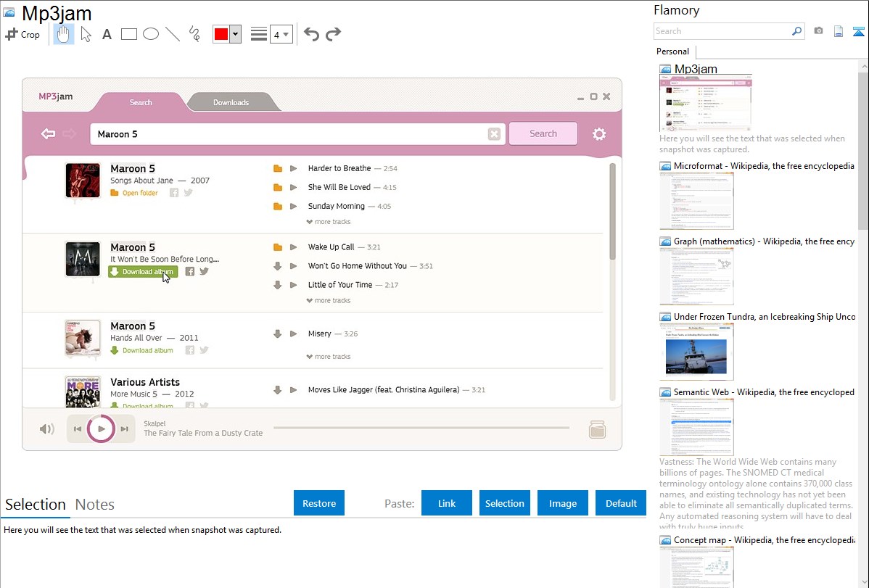Click the pink Search button in Mp3jam
This screenshot has height=588, width=869.
click(x=543, y=133)
